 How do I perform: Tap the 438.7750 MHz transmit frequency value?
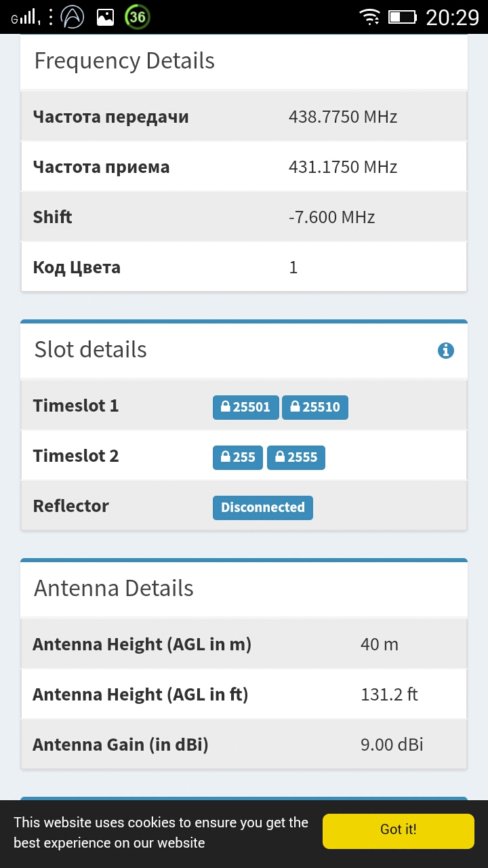343,117
